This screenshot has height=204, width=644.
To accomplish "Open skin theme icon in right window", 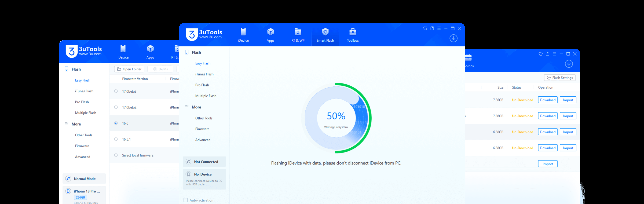I will coord(541,54).
